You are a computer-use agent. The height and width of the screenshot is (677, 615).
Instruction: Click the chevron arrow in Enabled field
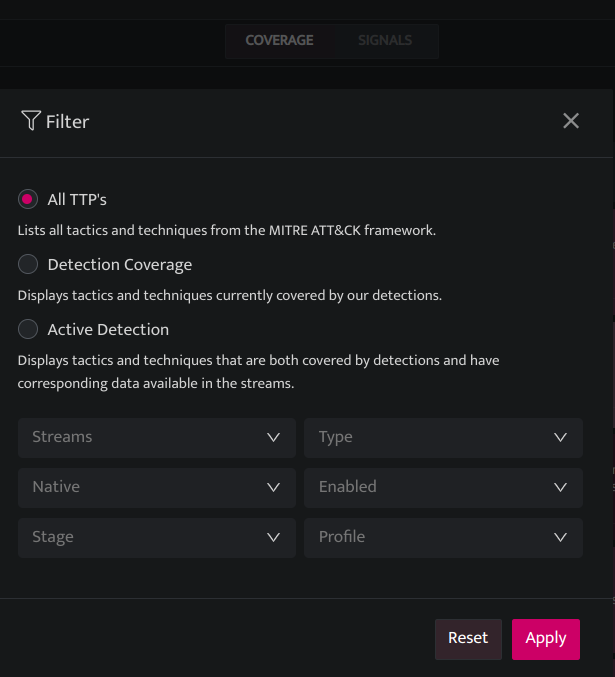(x=560, y=488)
